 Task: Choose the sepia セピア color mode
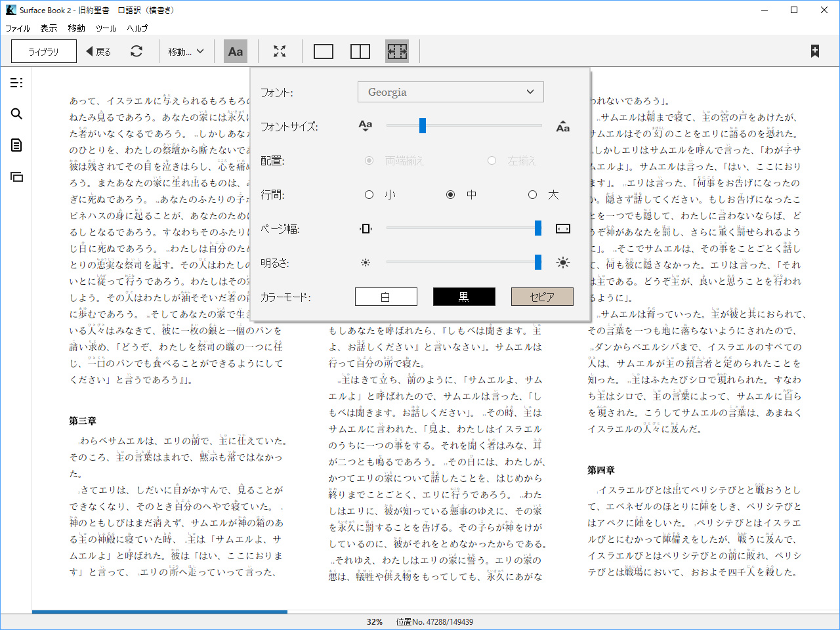pos(542,297)
